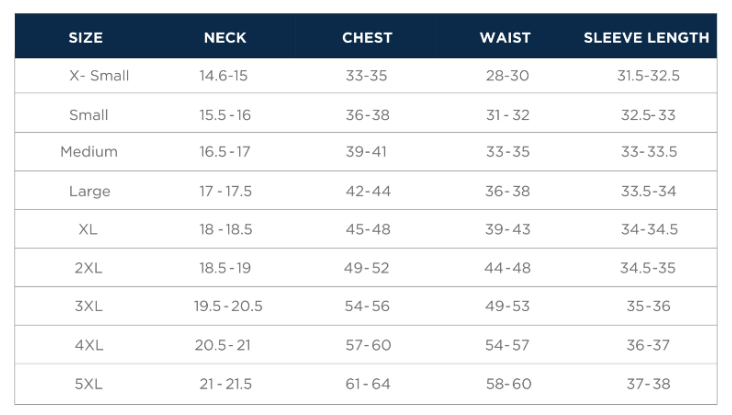Click the 19.5 - 20.5 neck cell
This screenshot has width=732, height=415.
[x=228, y=306]
